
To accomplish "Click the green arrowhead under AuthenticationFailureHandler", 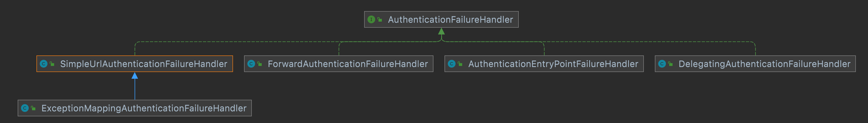I will (x=441, y=31).
